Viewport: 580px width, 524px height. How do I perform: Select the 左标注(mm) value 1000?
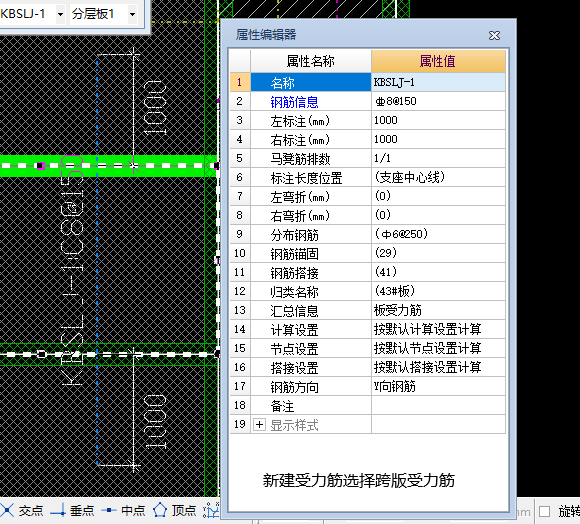tap(438, 120)
